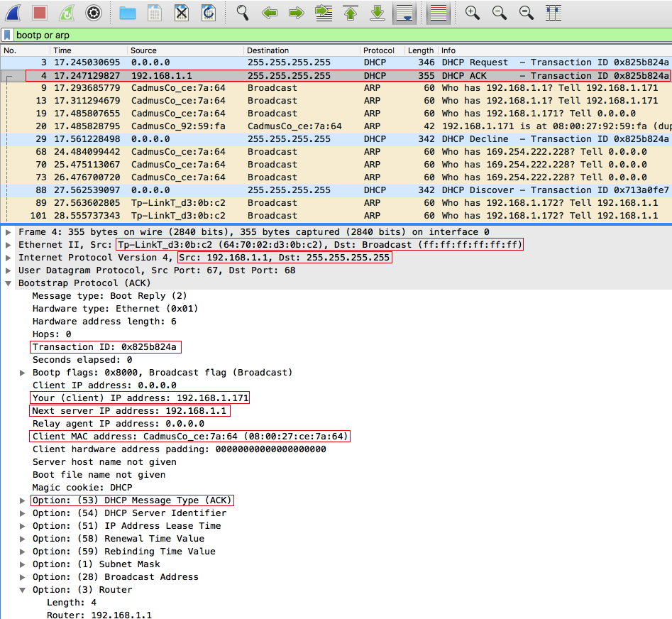Expand Option (58) Renewal Time Value

(x=22, y=539)
